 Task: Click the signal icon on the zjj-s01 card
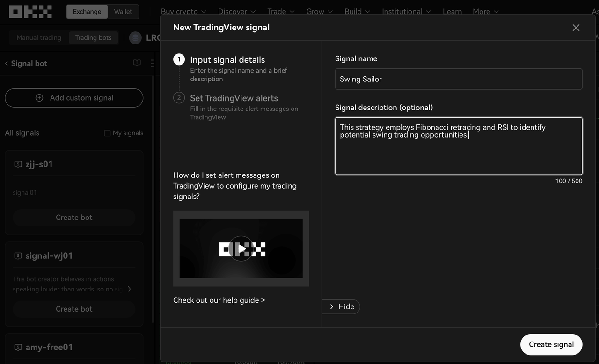[18, 164]
